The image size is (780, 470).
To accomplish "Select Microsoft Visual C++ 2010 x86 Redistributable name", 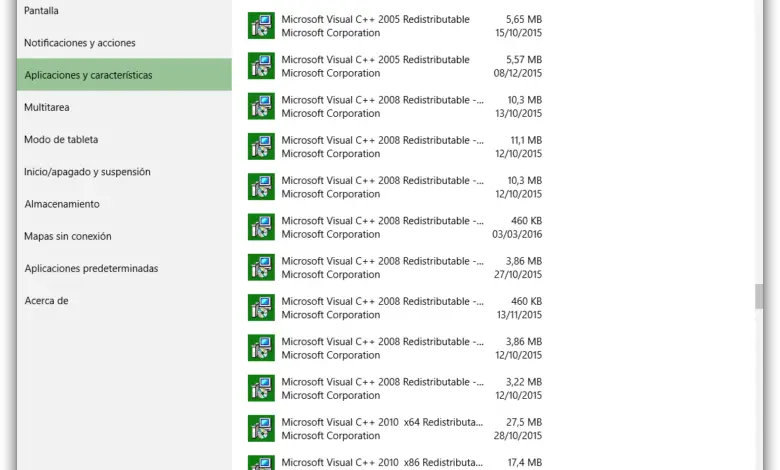I will point(382,463).
